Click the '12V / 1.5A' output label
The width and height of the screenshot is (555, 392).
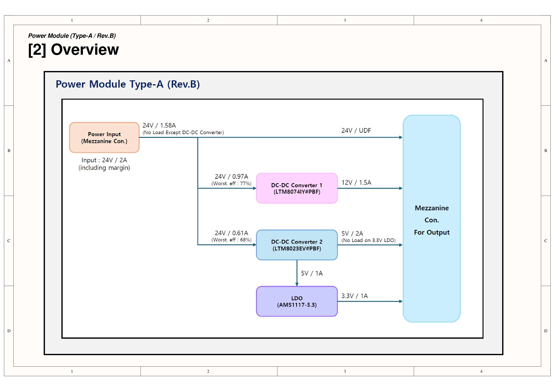(356, 182)
